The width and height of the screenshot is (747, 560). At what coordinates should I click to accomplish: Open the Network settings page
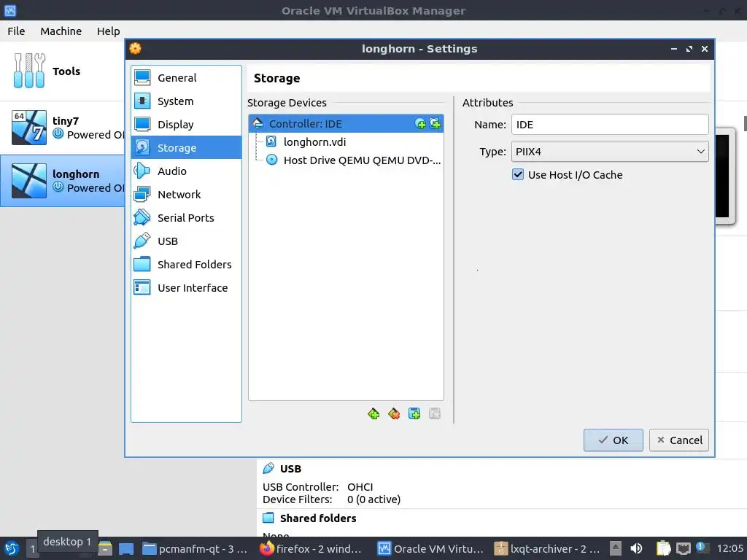click(x=186, y=194)
